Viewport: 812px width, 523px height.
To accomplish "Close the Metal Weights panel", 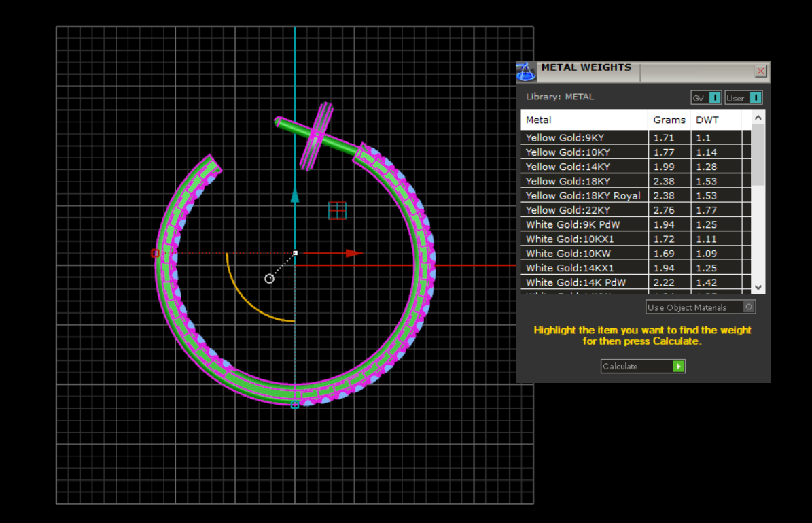I will (x=760, y=71).
